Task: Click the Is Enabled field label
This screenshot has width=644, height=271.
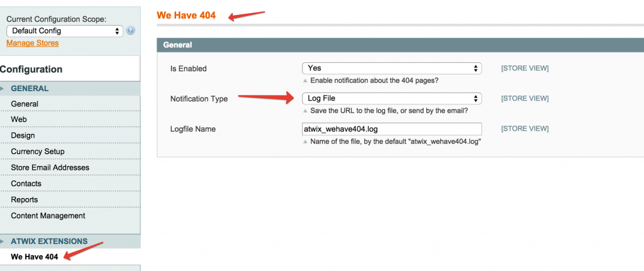Action: tap(189, 69)
